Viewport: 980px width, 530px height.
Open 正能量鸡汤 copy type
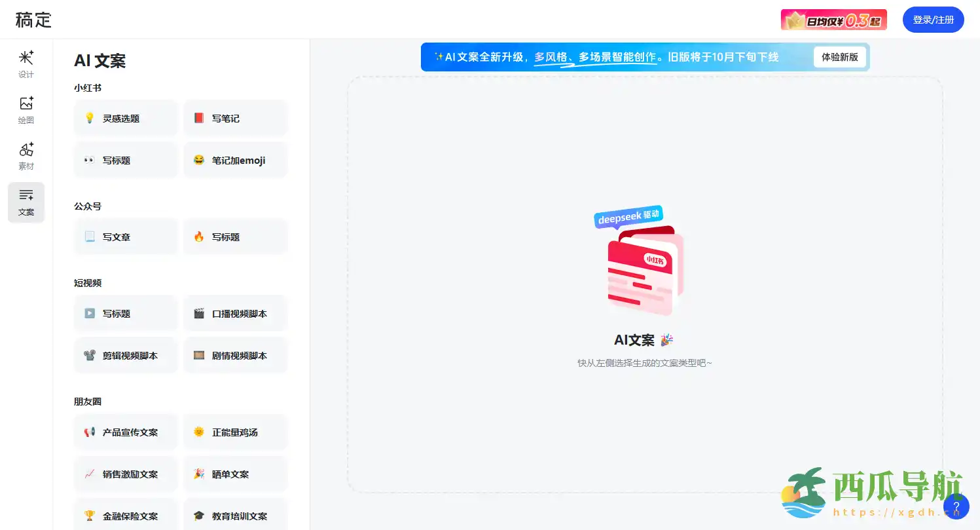235,432
